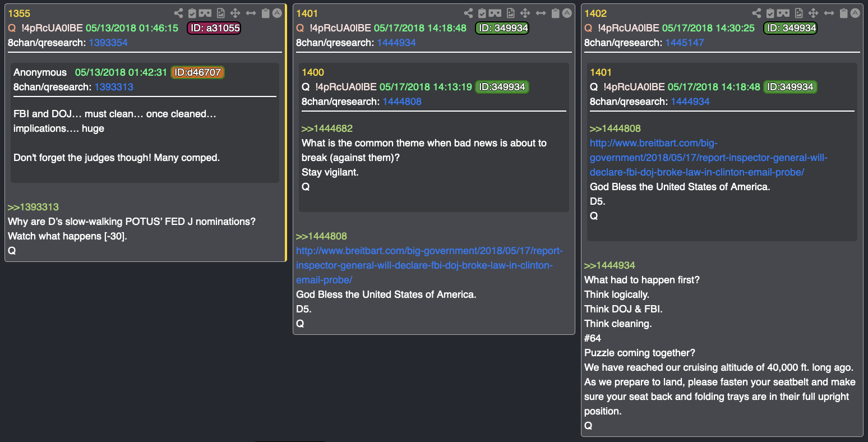Select timestamp 05/13/2018 01:46:15
868x442 pixels.
pos(132,28)
